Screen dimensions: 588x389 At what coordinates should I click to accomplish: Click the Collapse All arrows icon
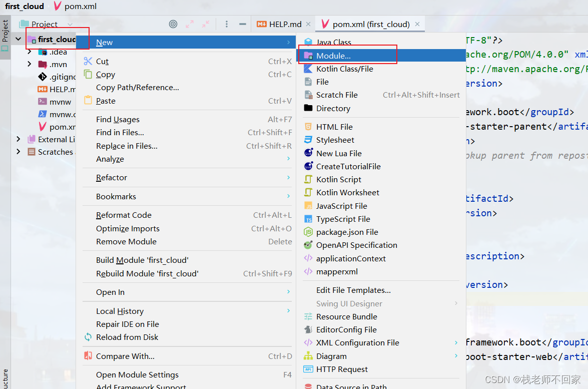click(x=206, y=24)
